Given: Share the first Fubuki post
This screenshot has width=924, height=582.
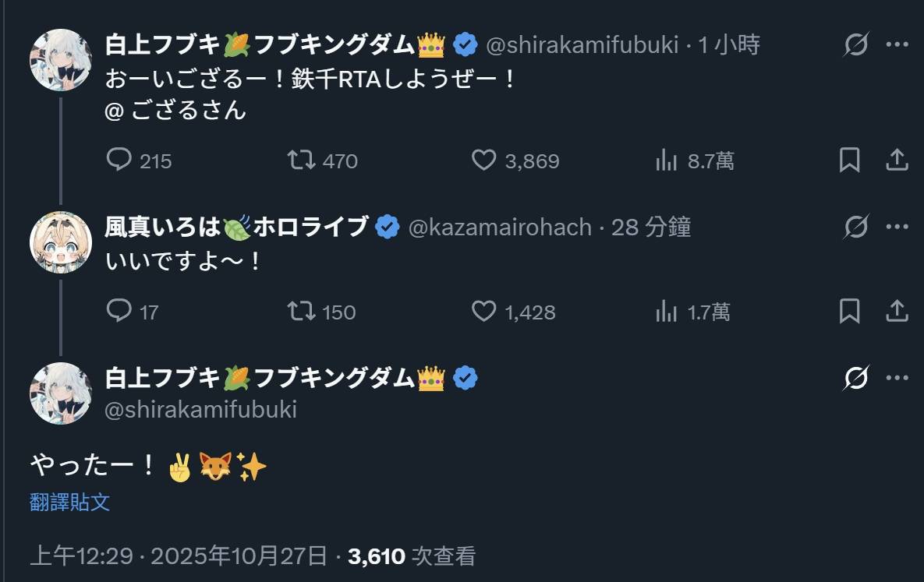Looking at the screenshot, I should [897, 160].
